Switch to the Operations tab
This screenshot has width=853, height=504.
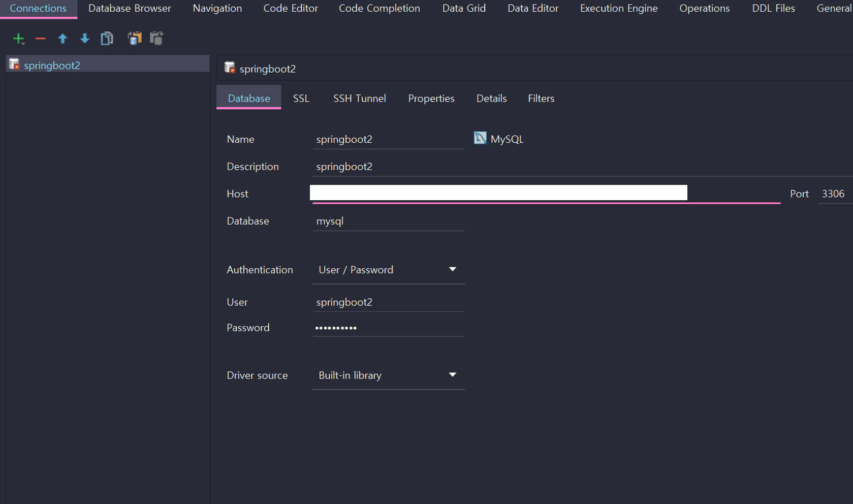(704, 9)
